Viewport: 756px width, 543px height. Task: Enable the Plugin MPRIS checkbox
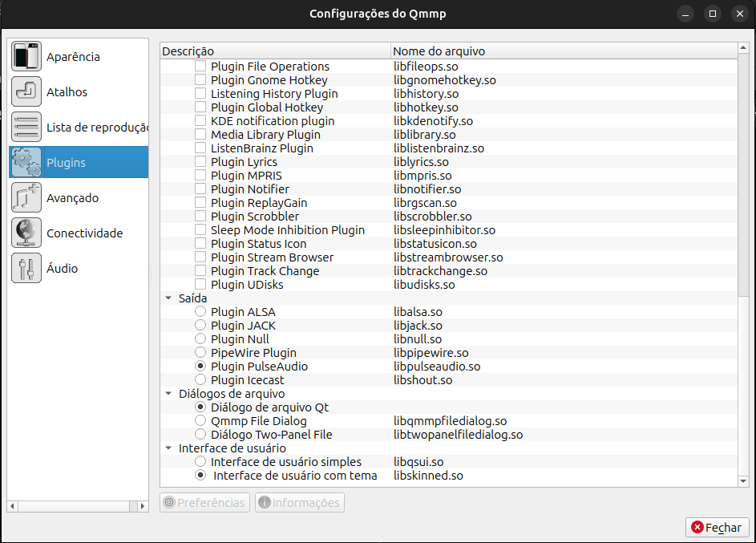[200, 175]
